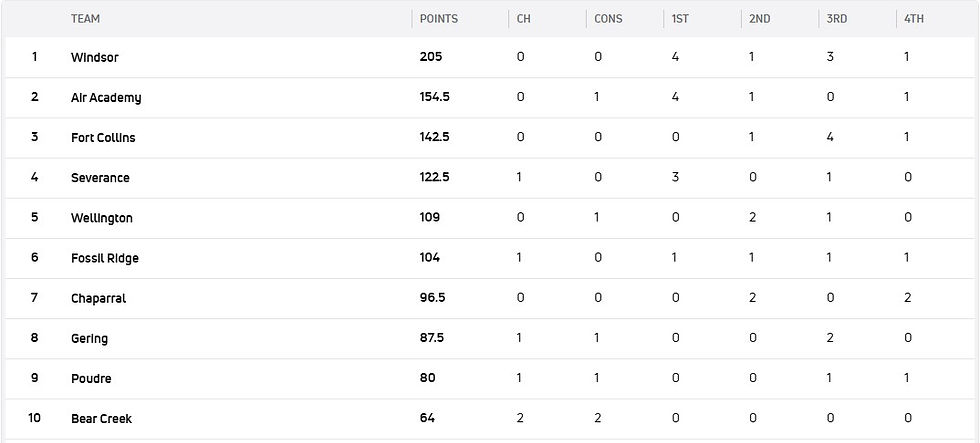The image size is (980, 443).
Task: Open the Severance team entry
Action: 100,178
